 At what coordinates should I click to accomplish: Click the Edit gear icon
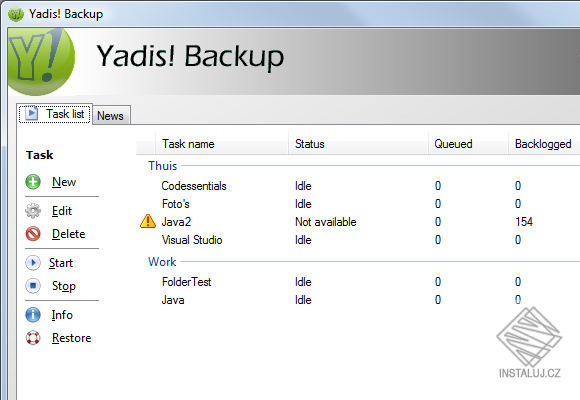pos(33,211)
